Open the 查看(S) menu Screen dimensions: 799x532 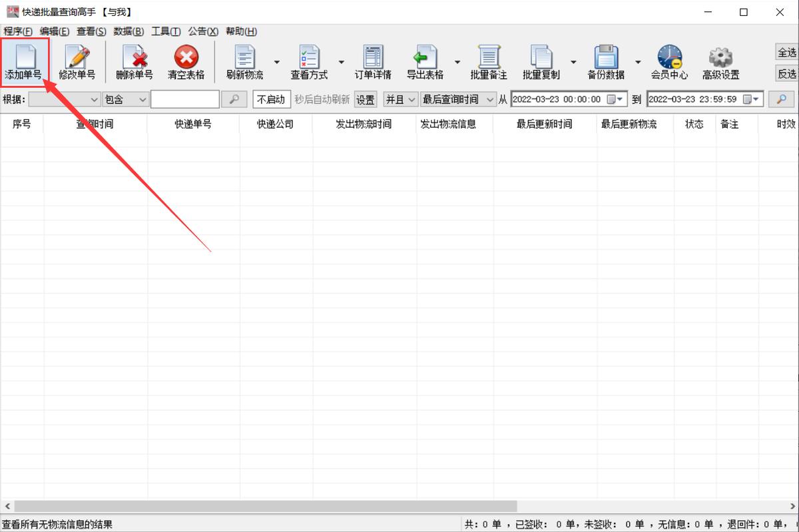tap(91, 31)
